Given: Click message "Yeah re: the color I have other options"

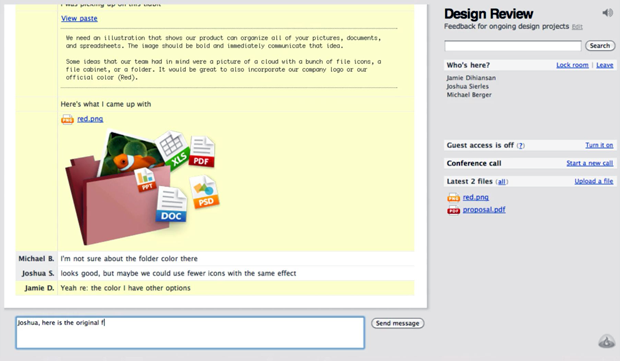Looking at the screenshot, I should pyautogui.click(x=125, y=288).
